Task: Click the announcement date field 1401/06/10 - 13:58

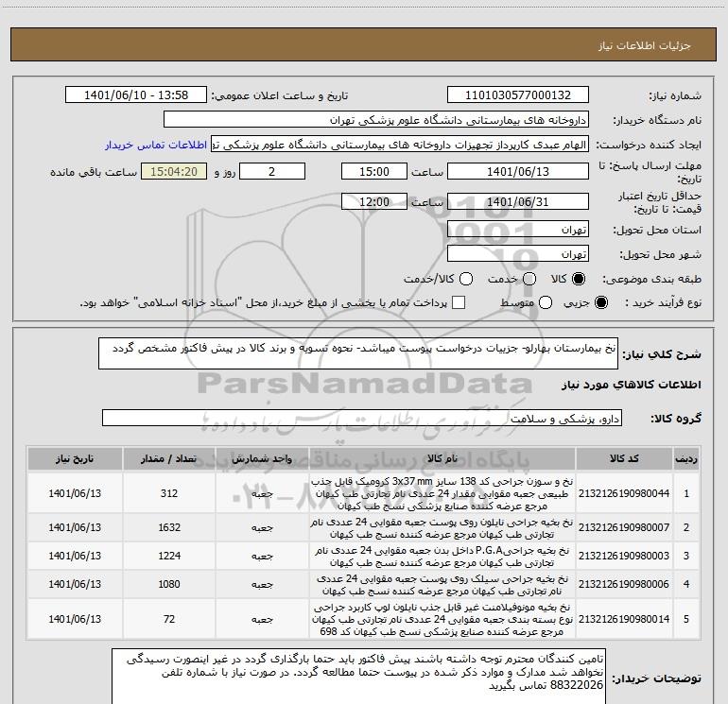Action: [136, 95]
